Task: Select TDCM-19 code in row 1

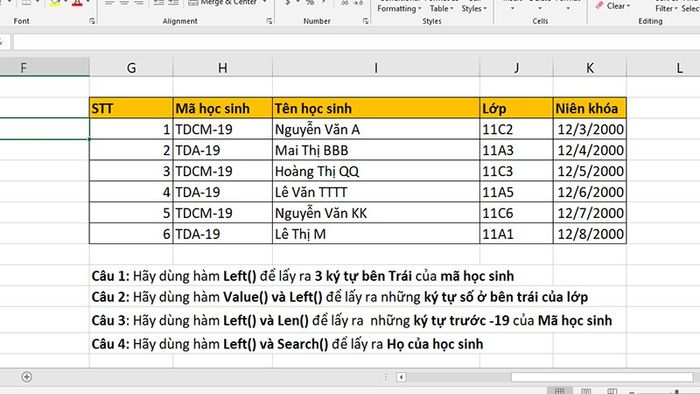Action: (x=223, y=129)
